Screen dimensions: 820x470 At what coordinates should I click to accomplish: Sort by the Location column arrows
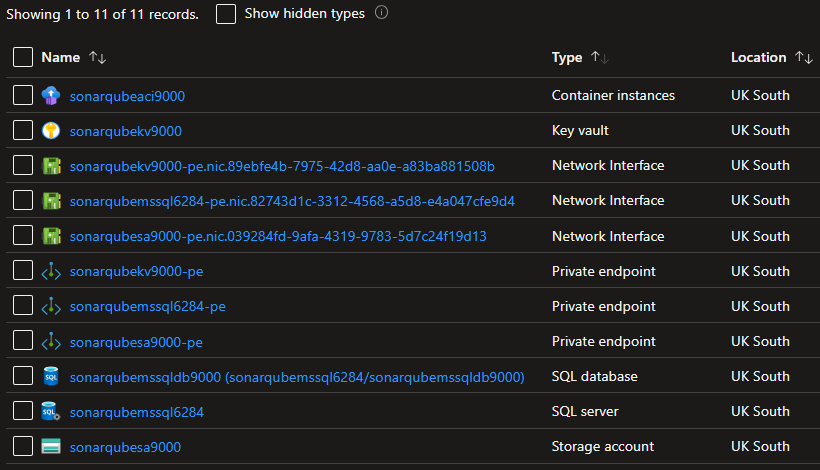(804, 57)
